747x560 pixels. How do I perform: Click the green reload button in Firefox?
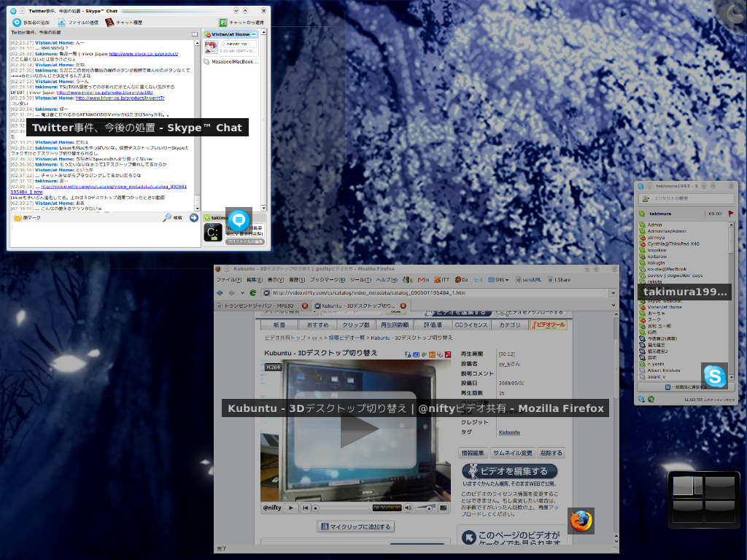(x=253, y=293)
